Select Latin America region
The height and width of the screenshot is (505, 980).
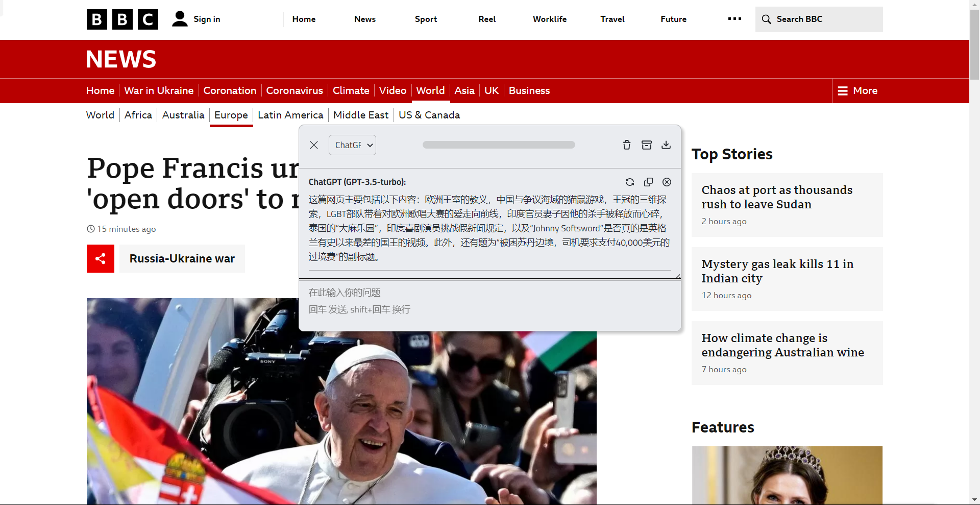(x=290, y=115)
